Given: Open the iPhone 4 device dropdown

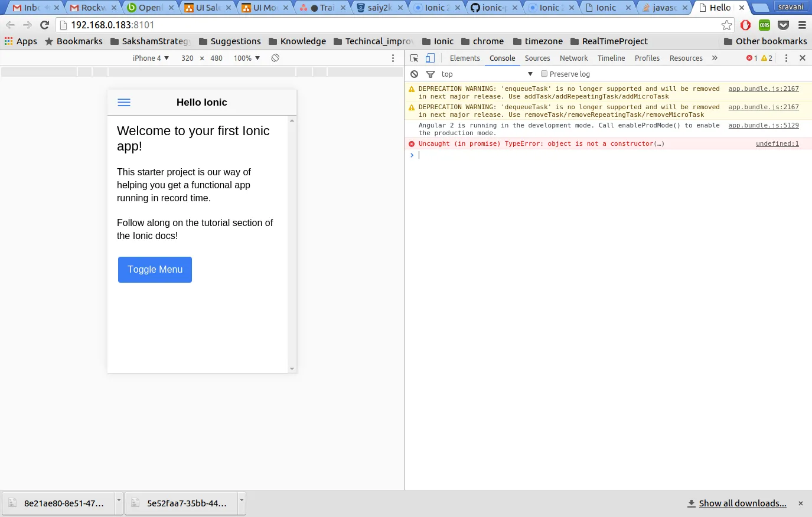Looking at the screenshot, I should point(151,58).
